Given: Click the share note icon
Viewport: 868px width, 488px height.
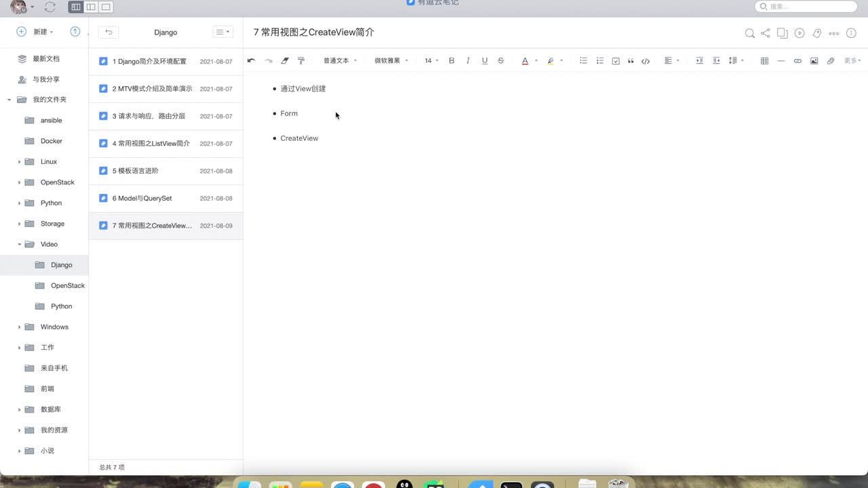Looking at the screenshot, I should 766,33.
